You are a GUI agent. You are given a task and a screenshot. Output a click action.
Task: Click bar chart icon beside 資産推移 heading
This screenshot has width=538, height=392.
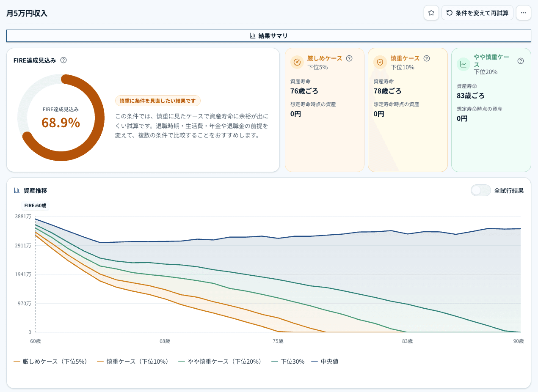click(17, 190)
